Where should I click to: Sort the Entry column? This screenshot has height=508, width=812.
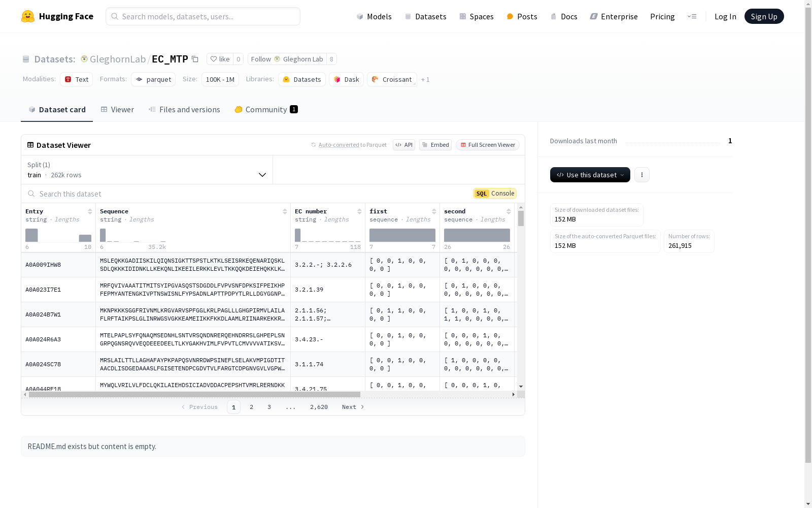point(90,211)
